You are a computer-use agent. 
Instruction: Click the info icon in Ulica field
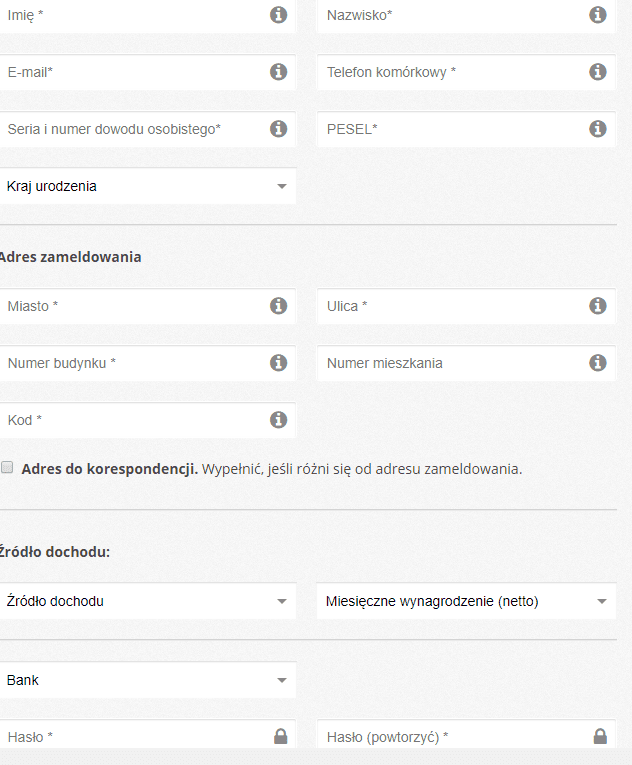[x=598, y=306]
